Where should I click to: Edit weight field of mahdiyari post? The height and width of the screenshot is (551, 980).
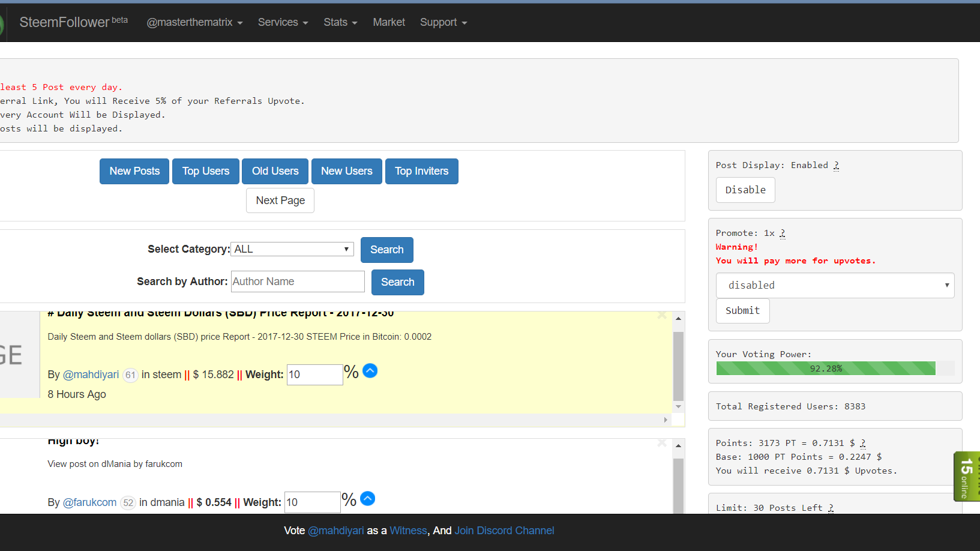314,375
